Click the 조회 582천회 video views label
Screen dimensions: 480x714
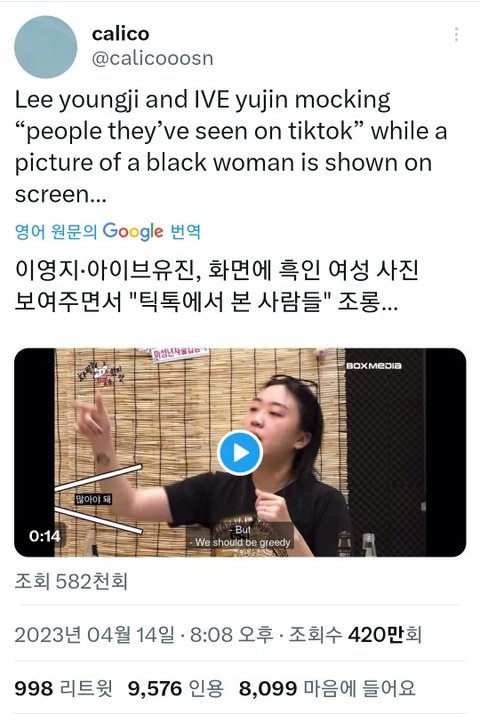[71, 581]
